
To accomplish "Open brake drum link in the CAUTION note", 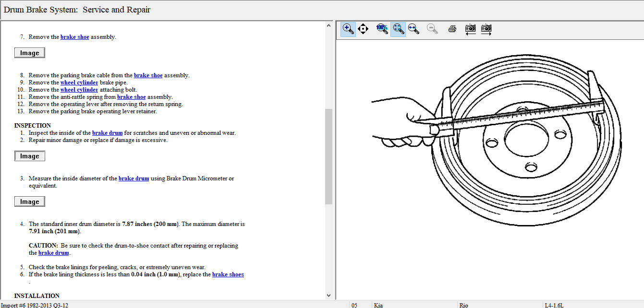I will (54, 253).
